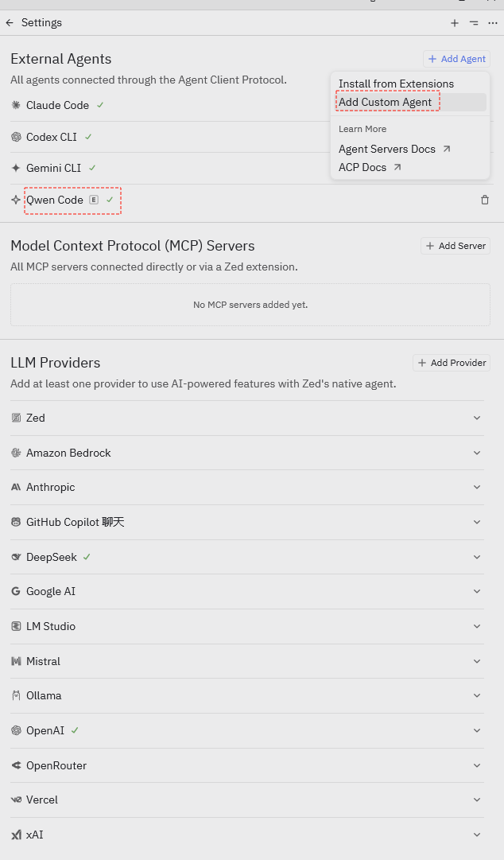Click the Model Context Protocol Servers heading
504x860 pixels.
click(133, 246)
